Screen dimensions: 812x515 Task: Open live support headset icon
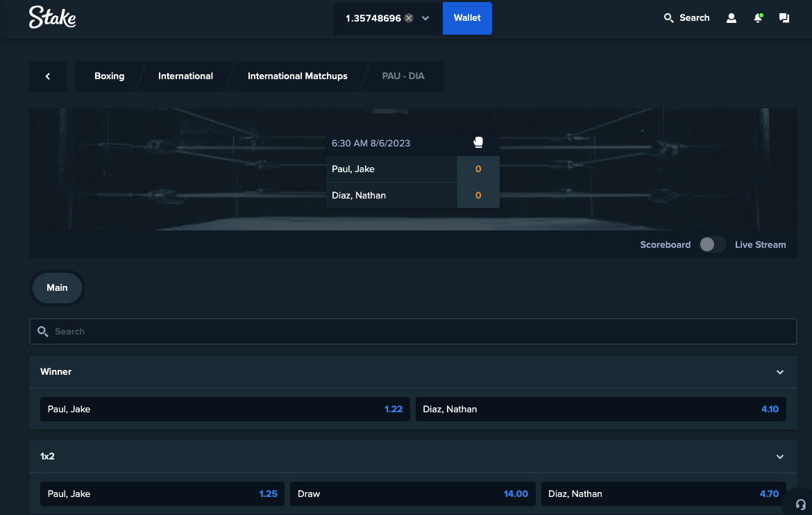coord(800,505)
